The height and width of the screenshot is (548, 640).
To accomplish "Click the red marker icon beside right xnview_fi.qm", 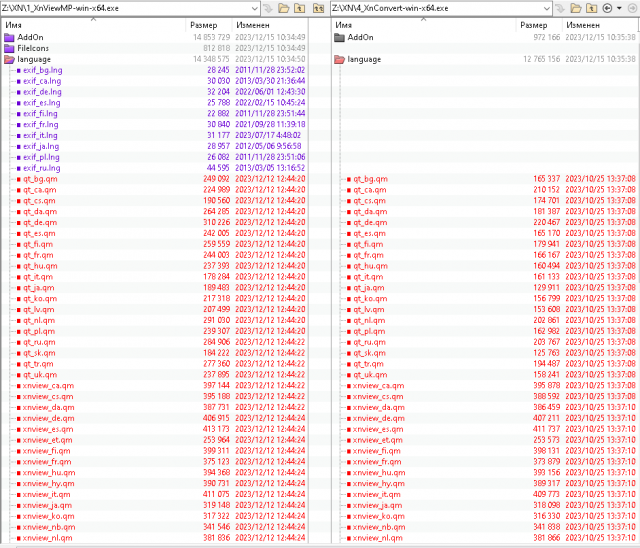I will [349, 451].
